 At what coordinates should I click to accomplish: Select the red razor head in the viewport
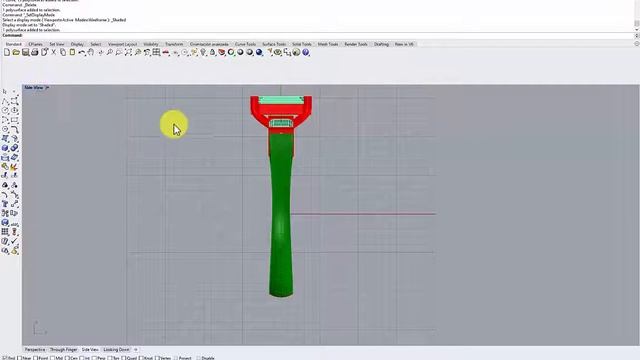281,110
